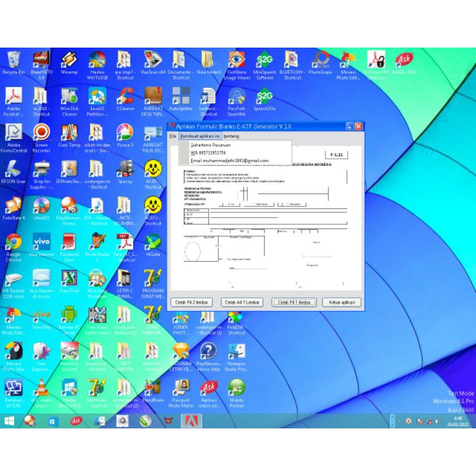Click the Cetak F4 1 lembar button

point(294,302)
